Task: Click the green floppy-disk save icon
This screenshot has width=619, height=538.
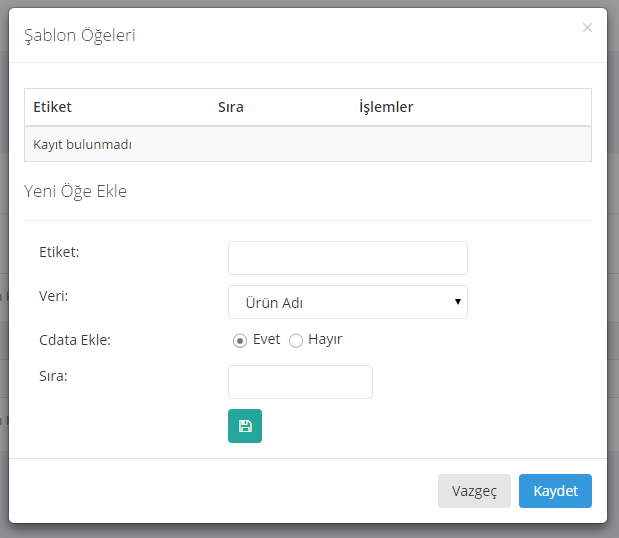Action: click(x=245, y=426)
